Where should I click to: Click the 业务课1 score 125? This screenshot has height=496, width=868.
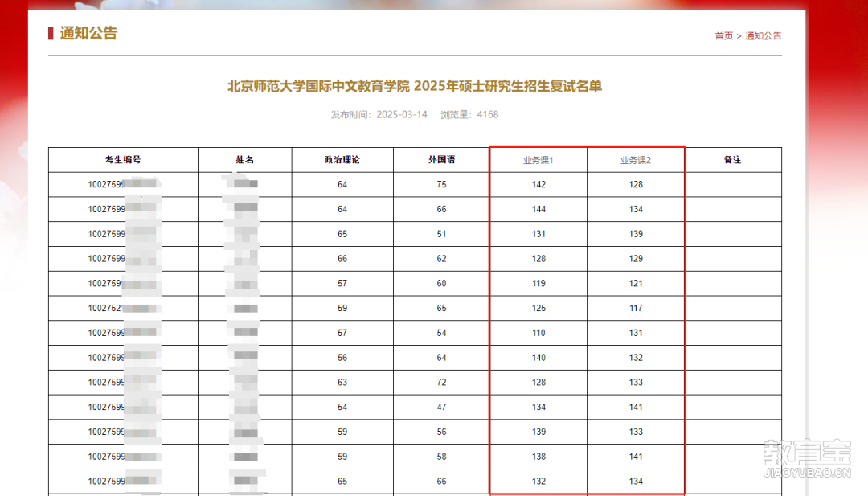(538, 309)
